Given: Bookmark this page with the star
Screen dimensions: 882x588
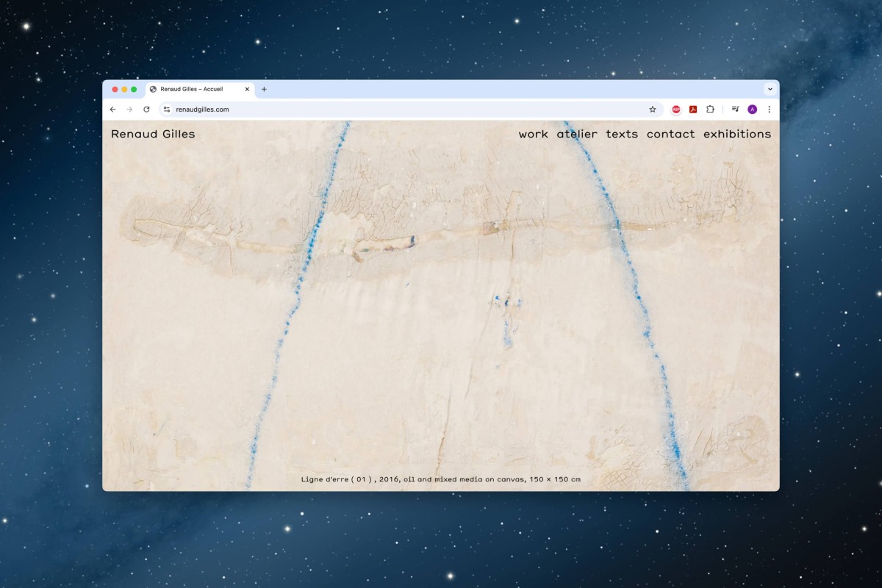Looking at the screenshot, I should tap(652, 110).
